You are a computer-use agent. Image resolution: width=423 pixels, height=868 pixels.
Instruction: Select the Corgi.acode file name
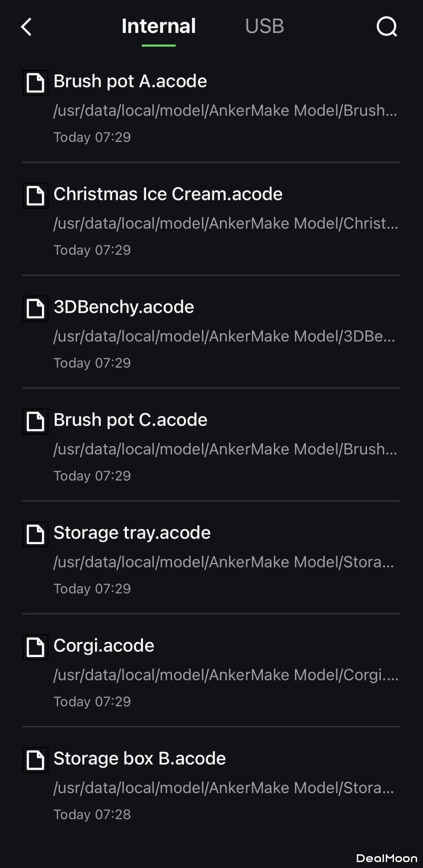(104, 646)
